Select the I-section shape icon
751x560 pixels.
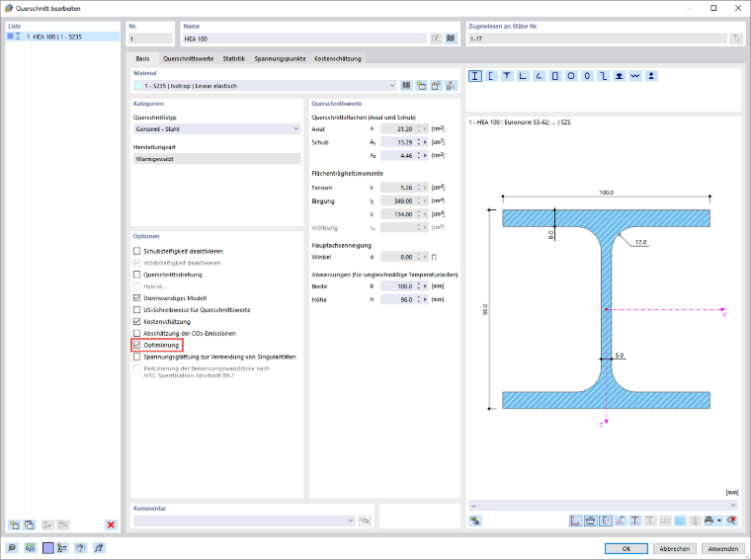474,76
